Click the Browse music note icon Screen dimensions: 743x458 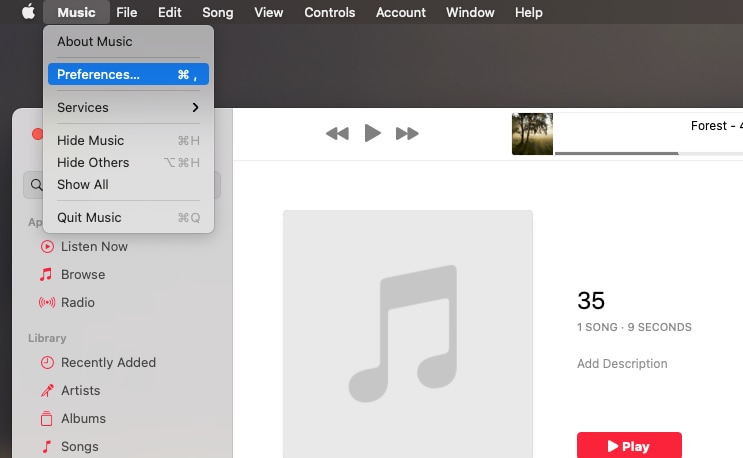(x=46, y=274)
